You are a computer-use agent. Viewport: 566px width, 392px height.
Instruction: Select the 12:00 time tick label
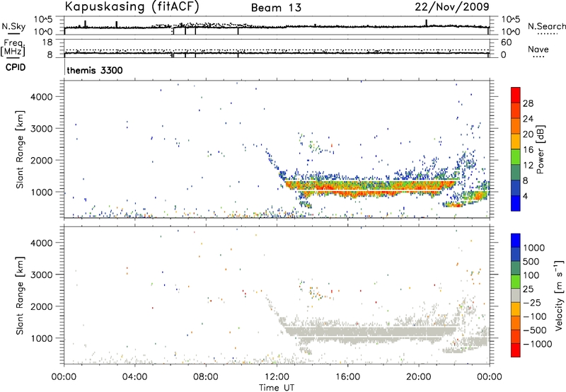pos(277,377)
